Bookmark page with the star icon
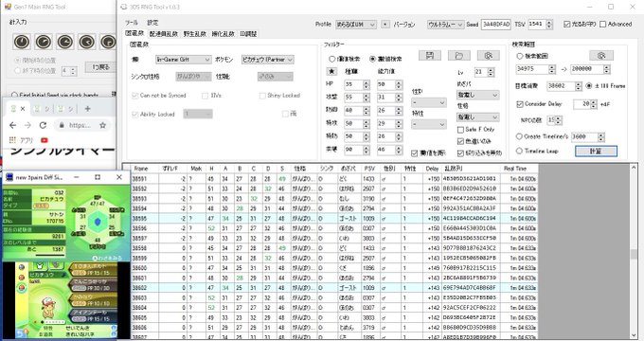Screen dimensions: 644x341 pyautogui.click(x=102, y=125)
